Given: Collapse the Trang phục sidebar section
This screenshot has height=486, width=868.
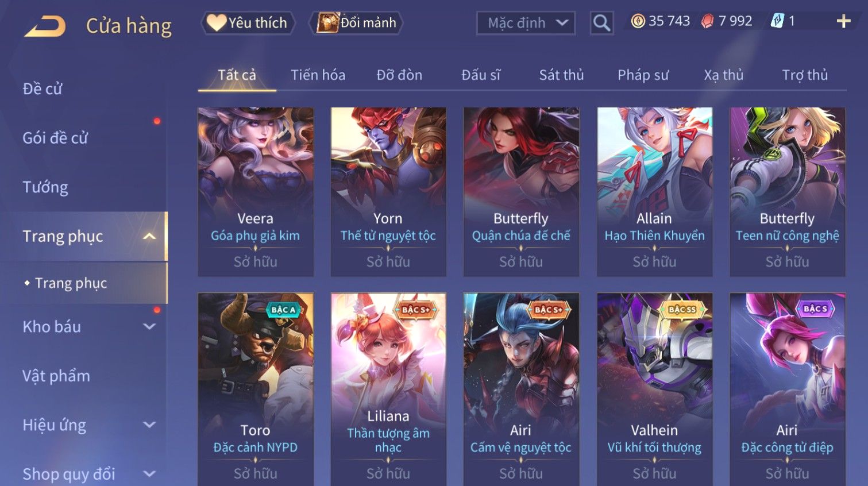Looking at the screenshot, I should [149, 236].
